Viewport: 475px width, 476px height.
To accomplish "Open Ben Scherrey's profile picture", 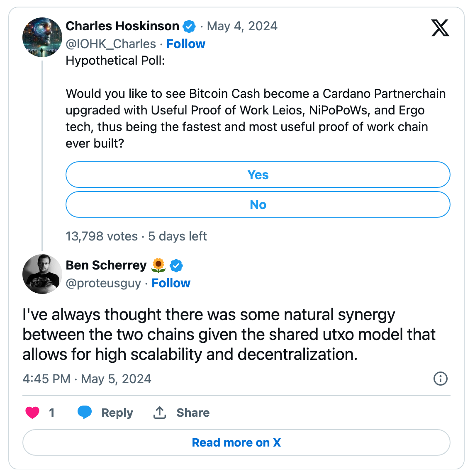I will pyautogui.click(x=42, y=274).
